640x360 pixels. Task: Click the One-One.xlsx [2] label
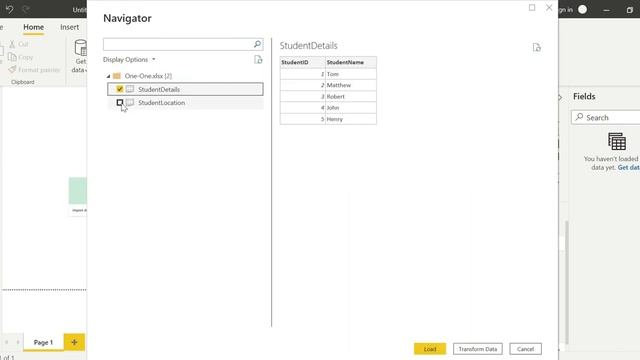(148, 76)
